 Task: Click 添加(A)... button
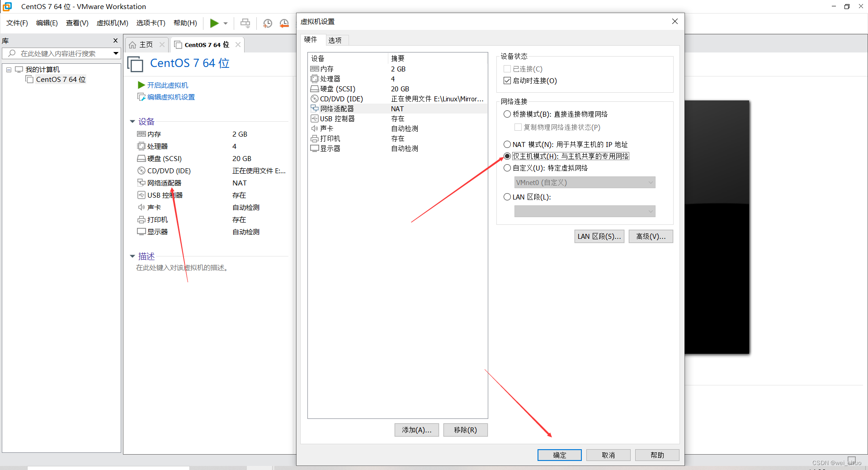[x=417, y=430]
